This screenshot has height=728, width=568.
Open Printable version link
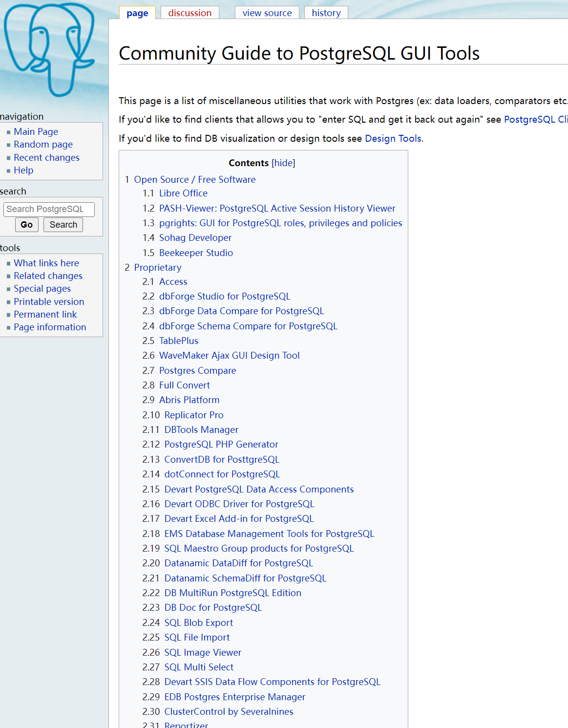[x=49, y=301]
